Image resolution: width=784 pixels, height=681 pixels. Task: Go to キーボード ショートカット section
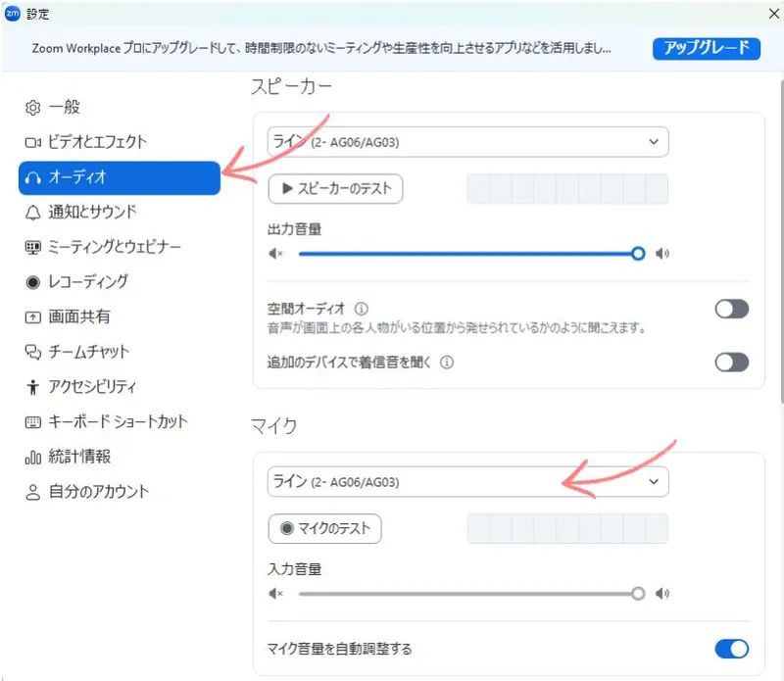(118, 422)
